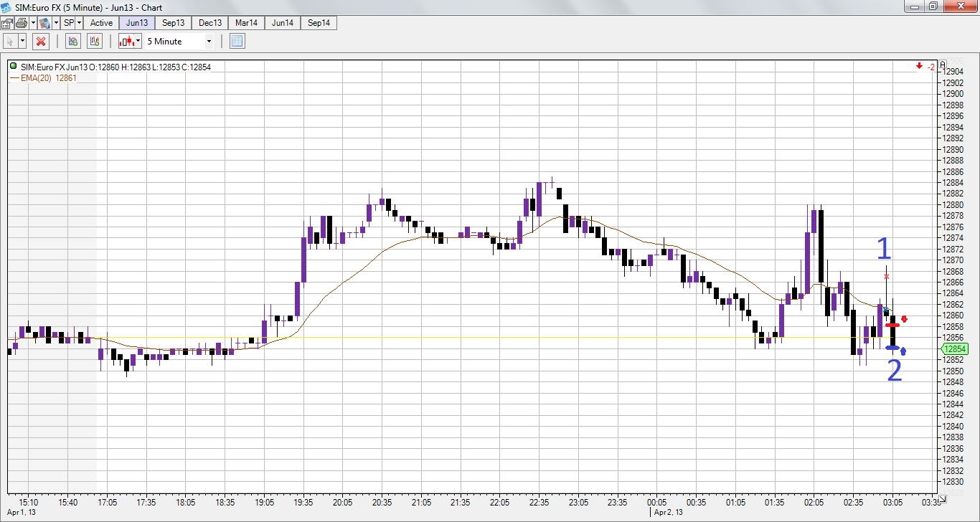Viewport: 980px width, 522px height.
Task: Select the Active contract tab
Action: tap(101, 23)
